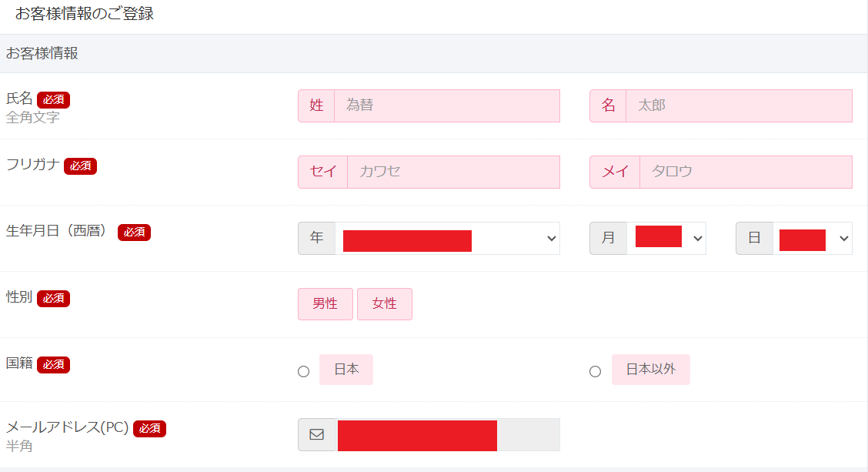
Task: Click the メイ prefix label box
Action: click(615, 172)
